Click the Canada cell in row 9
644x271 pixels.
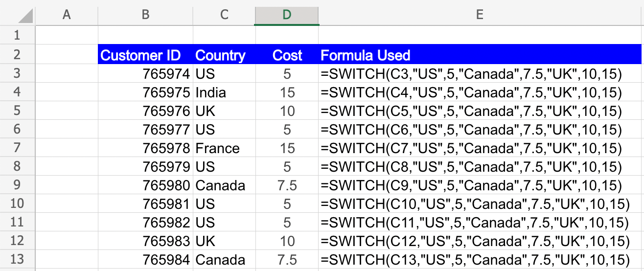coord(224,185)
